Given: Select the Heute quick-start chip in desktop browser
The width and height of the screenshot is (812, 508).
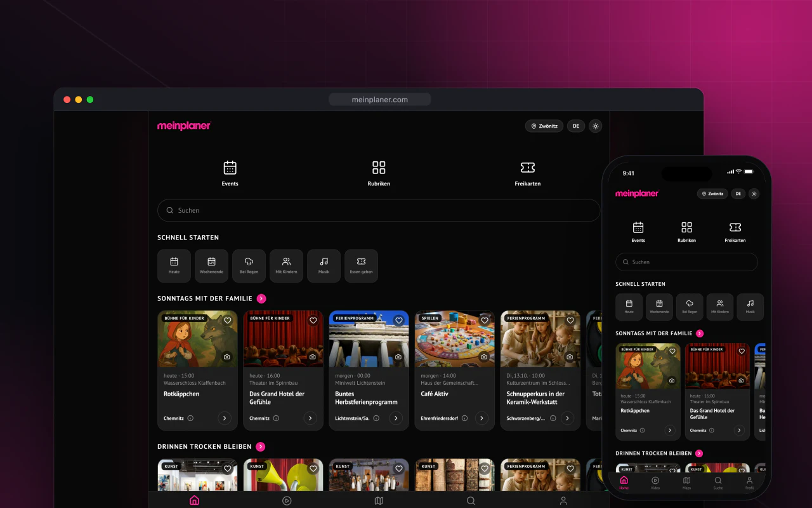Looking at the screenshot, I should pos(174,265).
